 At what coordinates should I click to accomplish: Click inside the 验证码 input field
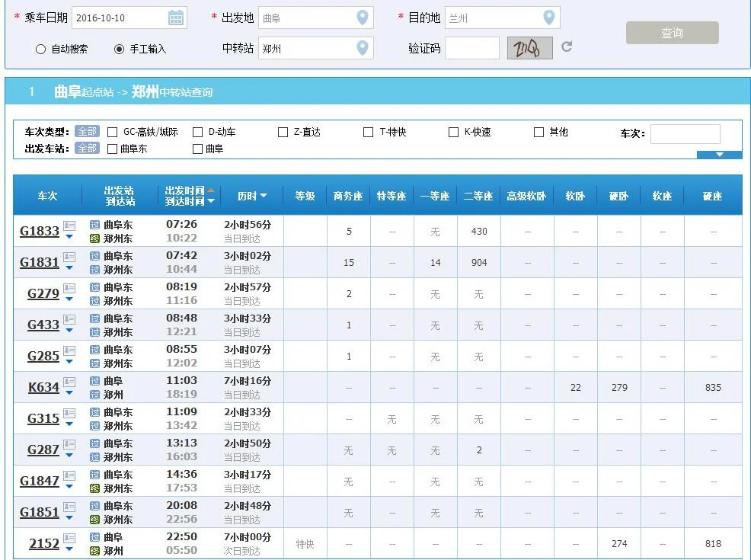click(473, 46)
